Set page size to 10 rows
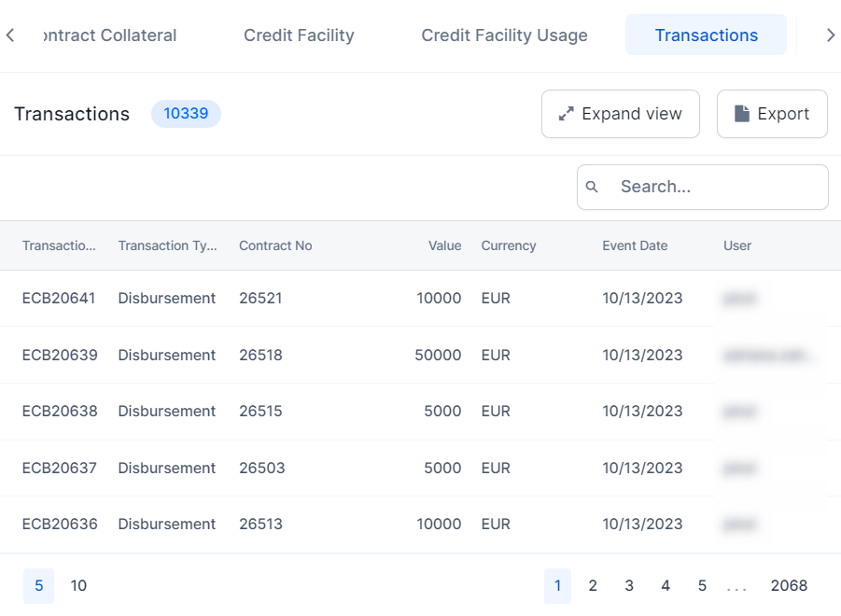This screenshot has height=616, width=841. pos(78,586)
